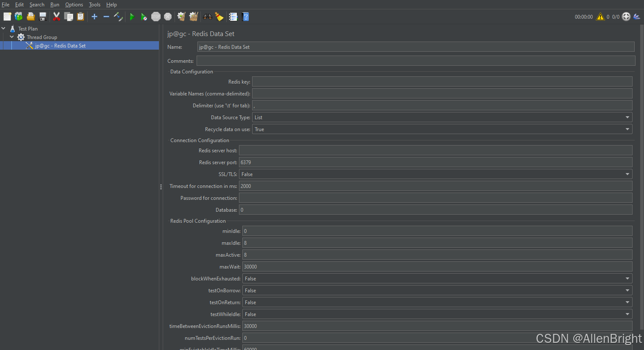Image resolution: width=644 pixels, height=350 pixels.
Task: Click the maxWait input field
Action: pyautogui.click(x=437, y=267)
